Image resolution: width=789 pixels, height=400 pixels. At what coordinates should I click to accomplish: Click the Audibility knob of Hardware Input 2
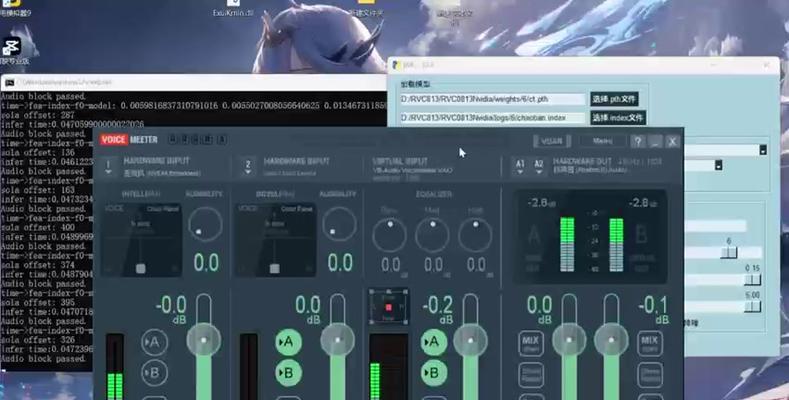(x=339, y=224)
